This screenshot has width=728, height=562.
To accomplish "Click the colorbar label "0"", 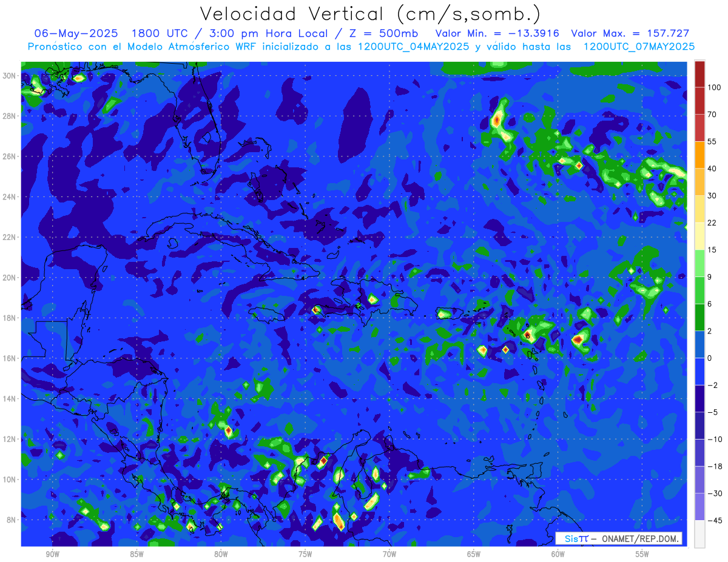I will coord(710,358).
